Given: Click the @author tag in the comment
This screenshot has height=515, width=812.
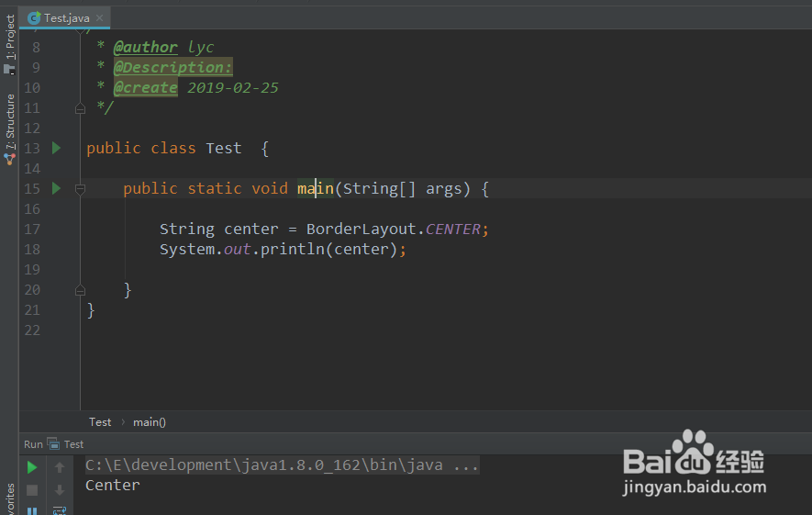Looking at the screenshot, I should coord(146,47).
